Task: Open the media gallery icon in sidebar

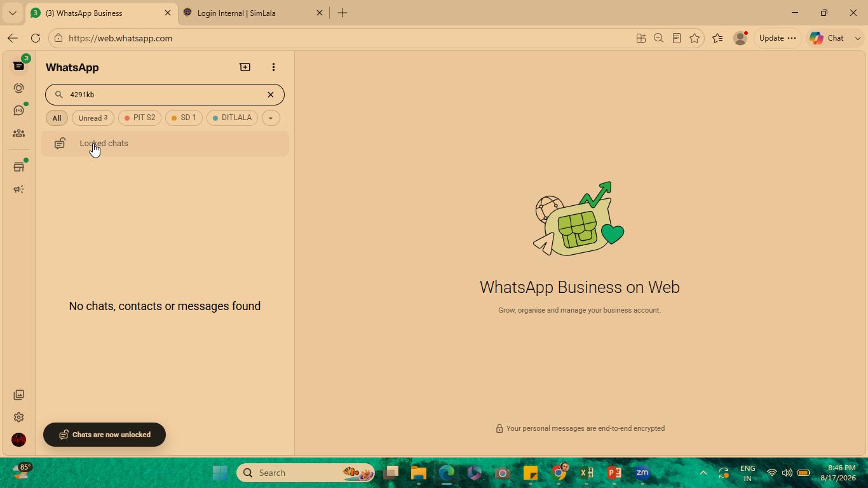Action: click(19, 395)
